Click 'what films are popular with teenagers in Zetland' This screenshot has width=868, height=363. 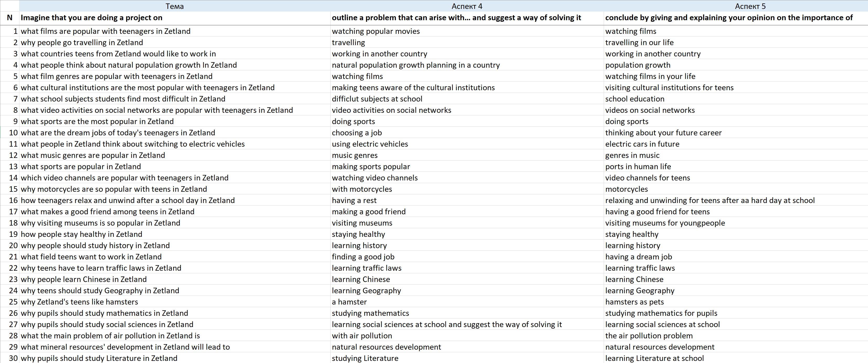click(175, 31)
